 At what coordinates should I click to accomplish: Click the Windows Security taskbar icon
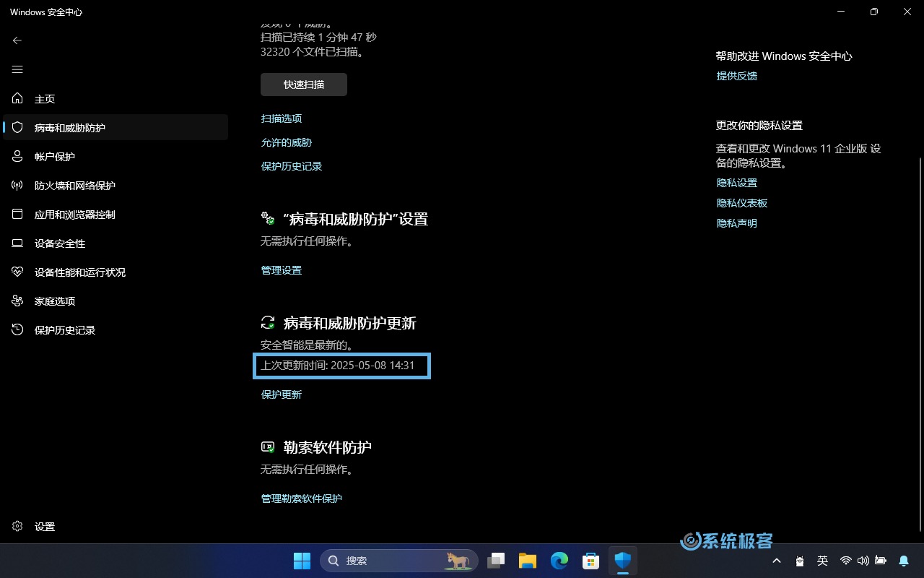point(623,561)
